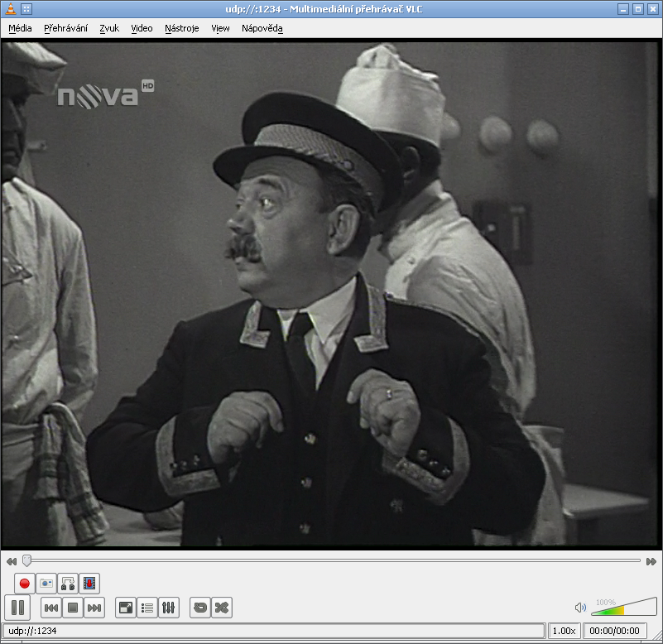Pause playback
Screen dimensions: 663x644
pyautogui.click(x=17, y=608)
